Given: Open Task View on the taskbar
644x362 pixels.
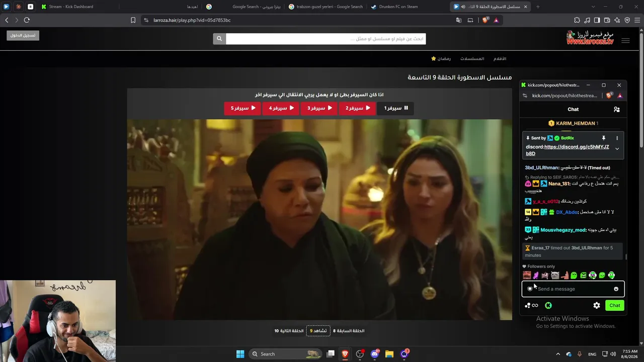Looking at the screenshot, I should coord(330,354).
